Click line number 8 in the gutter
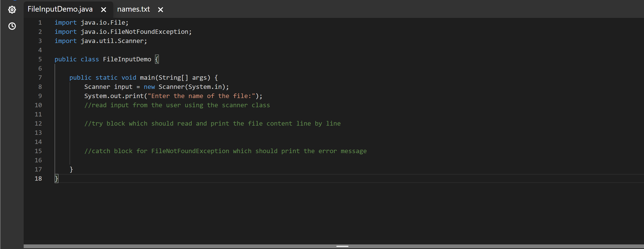The height and width of the screenshot is (249, 644). point(40,87)
